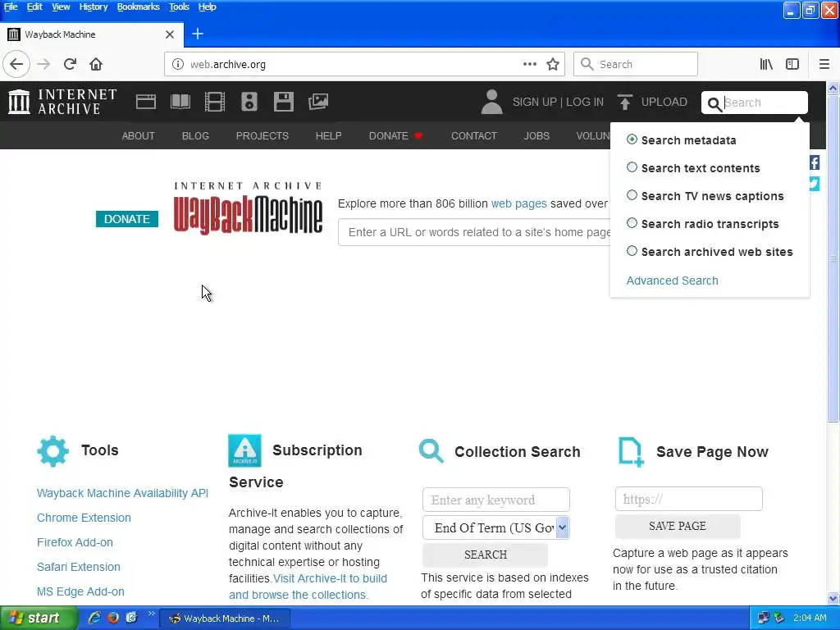Open the Bookmarks menu
The height and width of the screenshot is (630, 840).
[x=138, y=7]
